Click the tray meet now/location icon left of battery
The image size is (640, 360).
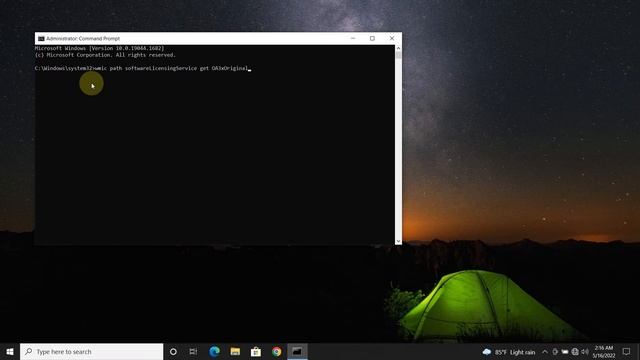coord(555,352)
